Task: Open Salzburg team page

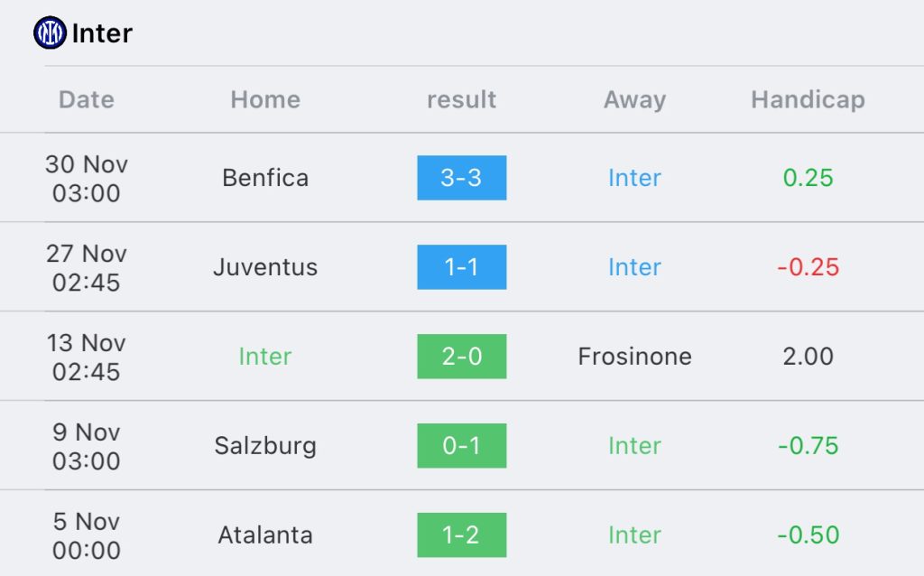Action: [x=265, y=446]
